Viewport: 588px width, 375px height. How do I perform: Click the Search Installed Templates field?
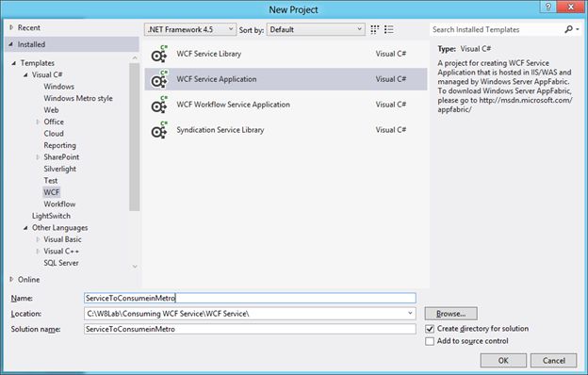[x=496, y=29]
